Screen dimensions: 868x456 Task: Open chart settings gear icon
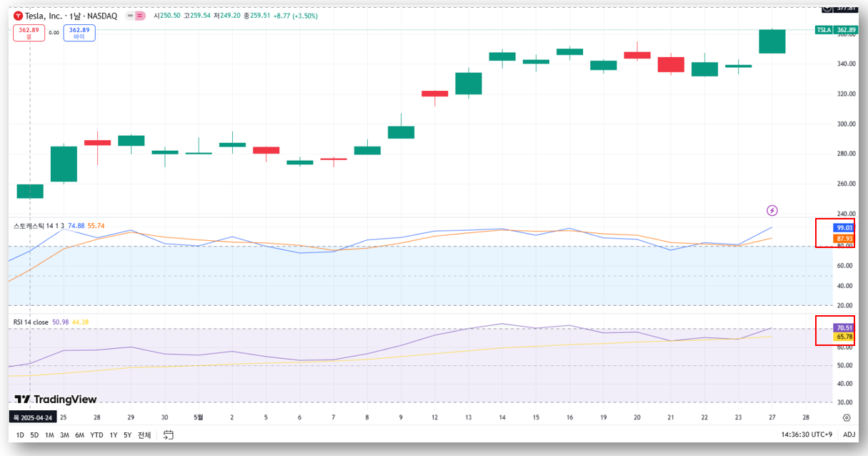pyautogui.click(x=847, y=417)
